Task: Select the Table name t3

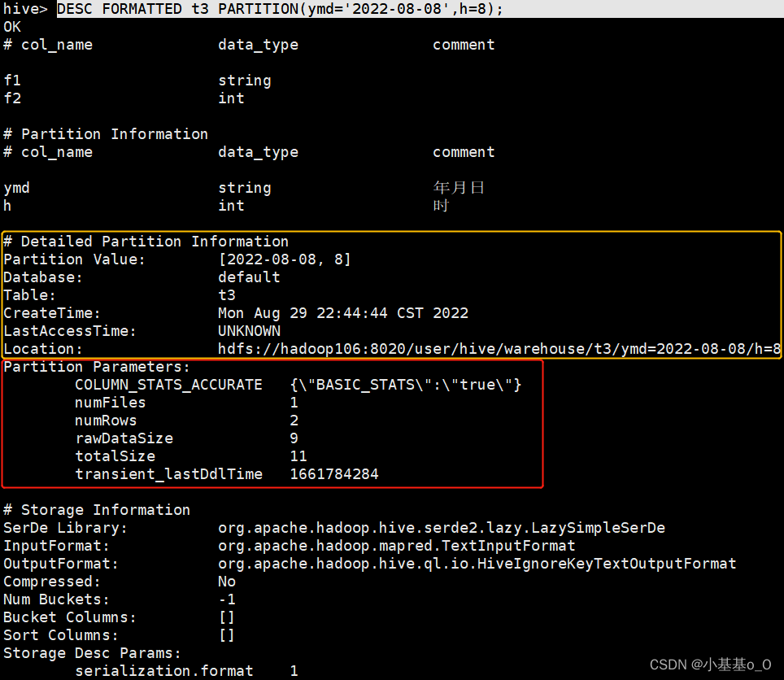Action: [226, 294]
